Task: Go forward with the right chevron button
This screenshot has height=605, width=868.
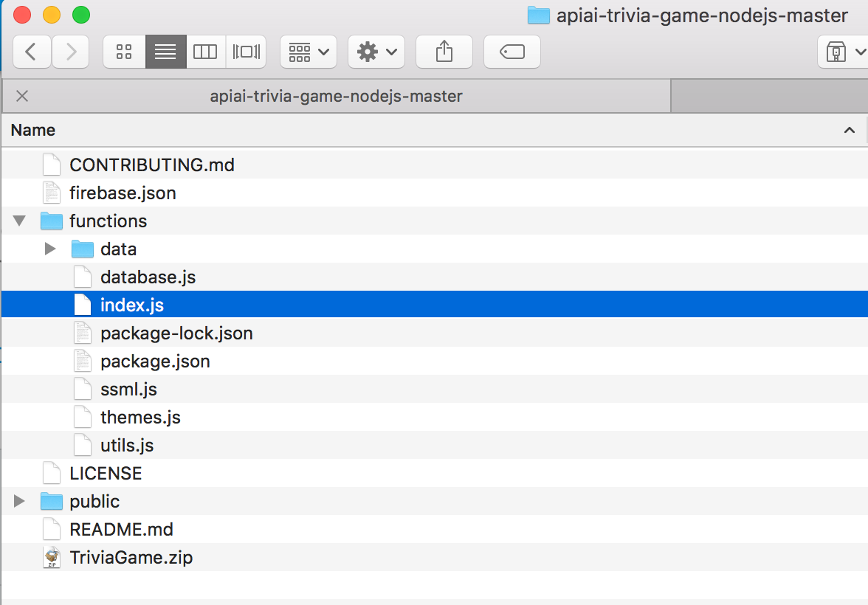Action: (x=70, y=52)
